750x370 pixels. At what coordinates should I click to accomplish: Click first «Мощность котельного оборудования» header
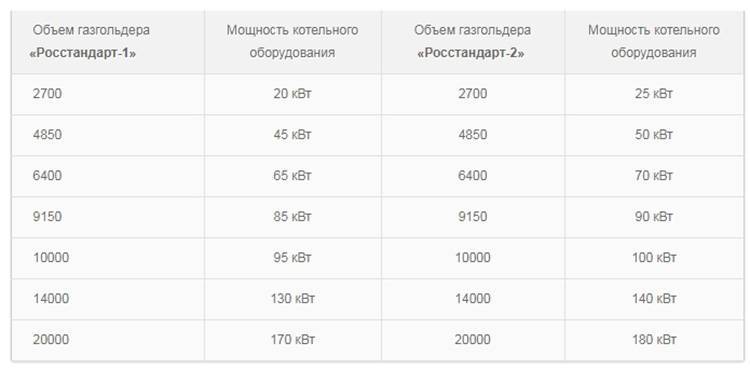pyautogui.click(x=293, y=42)
